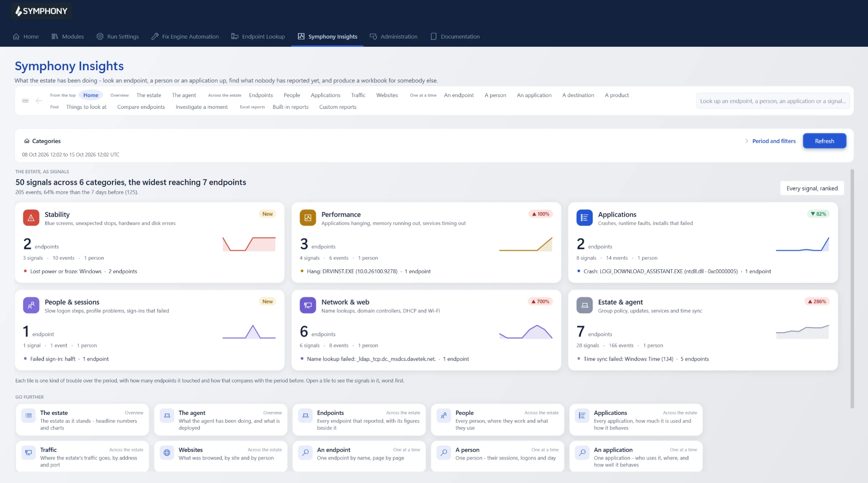Open Fix Engine Automation
Image resolution: width=868 pixels, height=483 pixels.
click(x=185, y=37)
